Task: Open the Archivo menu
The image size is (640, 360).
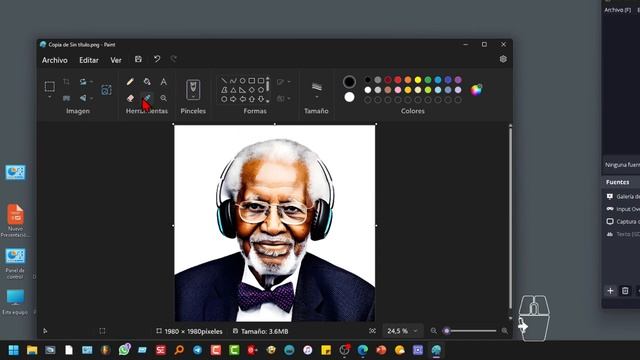Action: (x=55, y=60)
